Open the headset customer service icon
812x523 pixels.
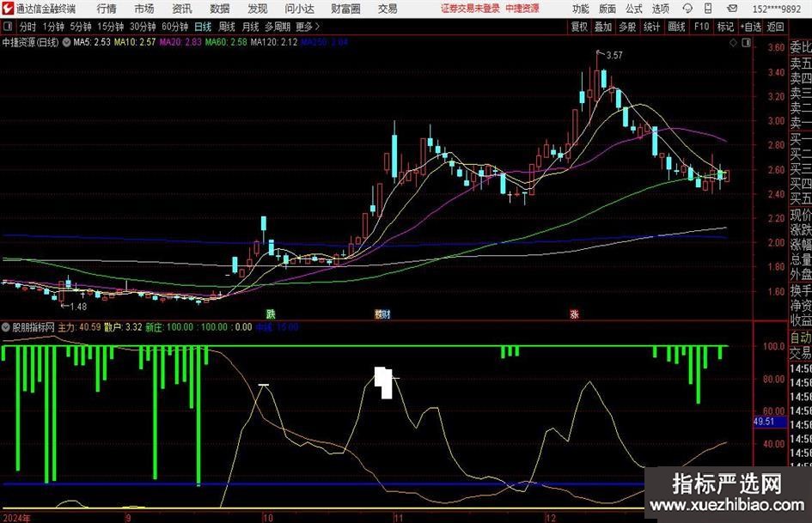click(687, 9)
